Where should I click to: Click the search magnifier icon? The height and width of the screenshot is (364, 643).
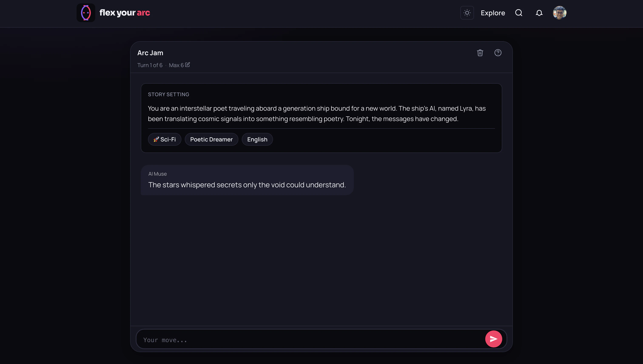pyautogui.click(x=519, y=13)
